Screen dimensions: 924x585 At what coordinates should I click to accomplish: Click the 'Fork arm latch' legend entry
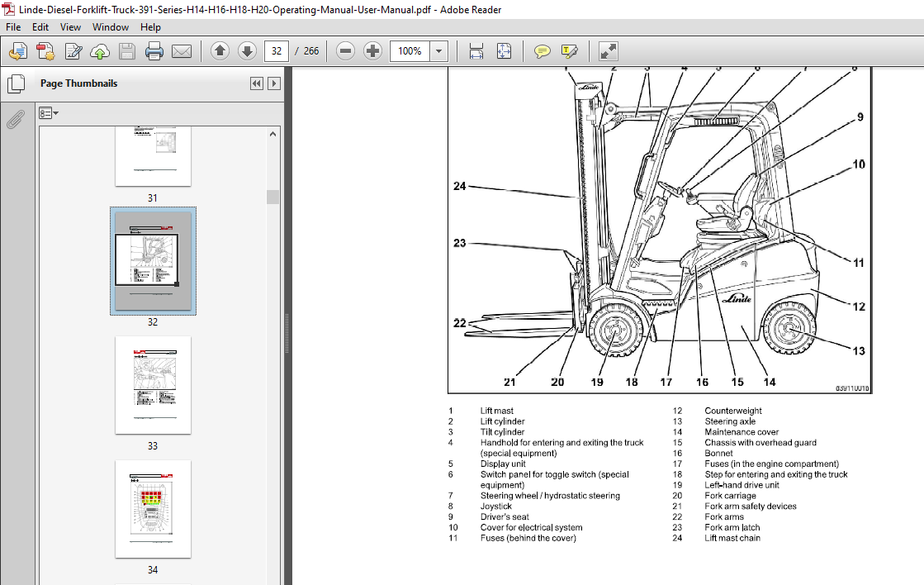tap(732, 528)
